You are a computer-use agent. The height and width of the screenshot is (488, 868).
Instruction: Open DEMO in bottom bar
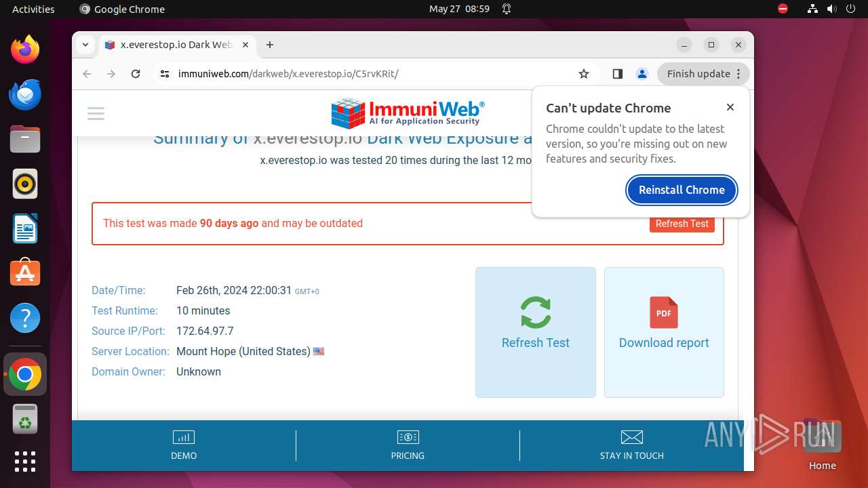pyautogui.click(x=184, y=445)
